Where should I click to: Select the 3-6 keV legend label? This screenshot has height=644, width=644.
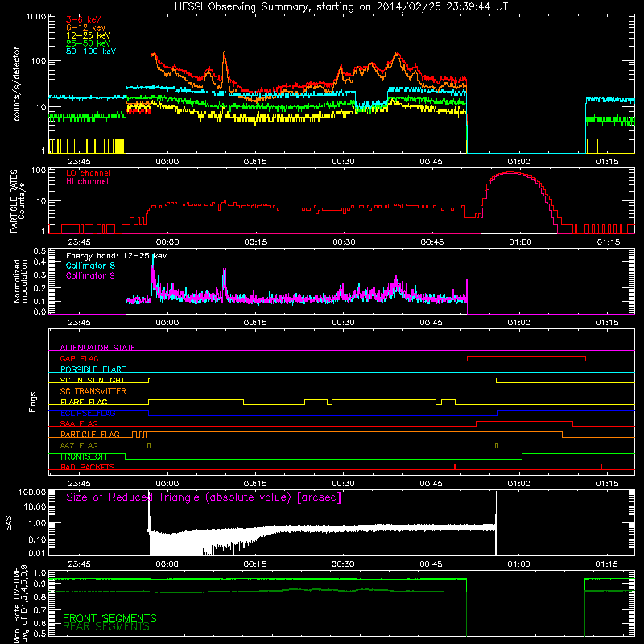tap(83, 19)
